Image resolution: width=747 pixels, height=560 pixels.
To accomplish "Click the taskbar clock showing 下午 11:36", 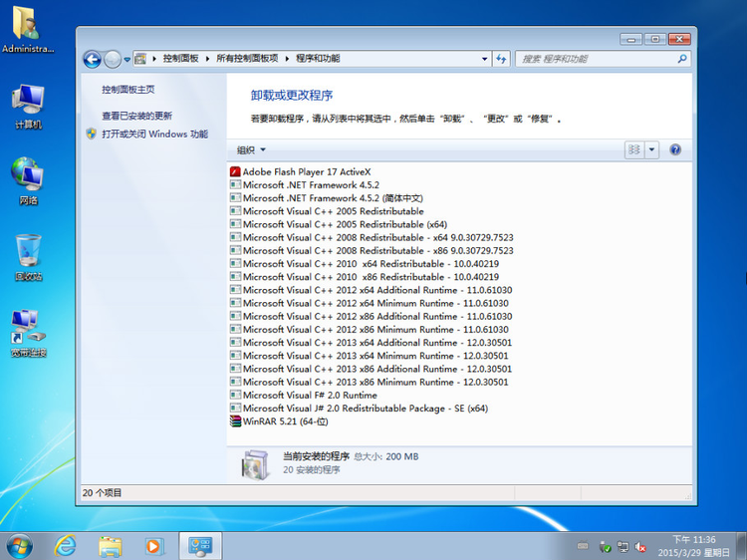I will [x=693, y=546].
